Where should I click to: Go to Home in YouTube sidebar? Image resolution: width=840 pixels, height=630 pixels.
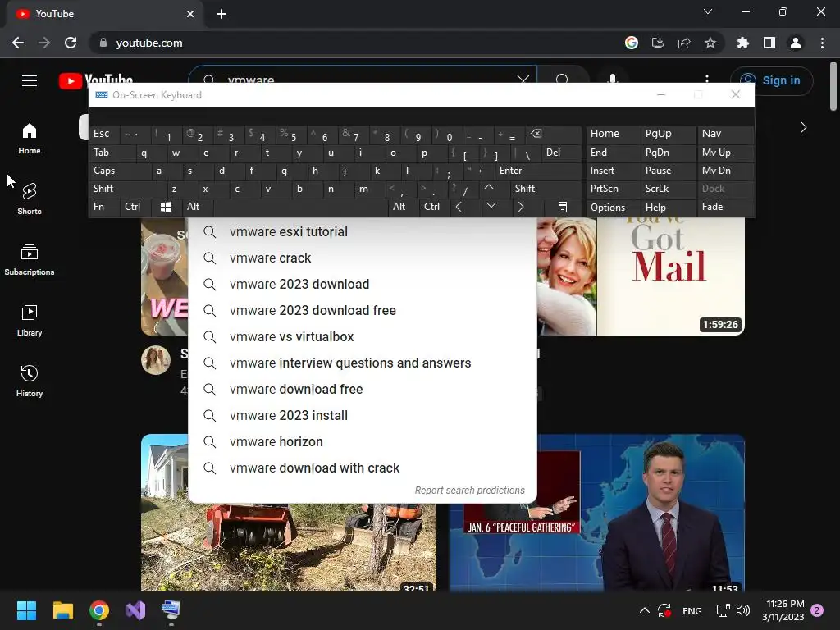tap(30, 138)
